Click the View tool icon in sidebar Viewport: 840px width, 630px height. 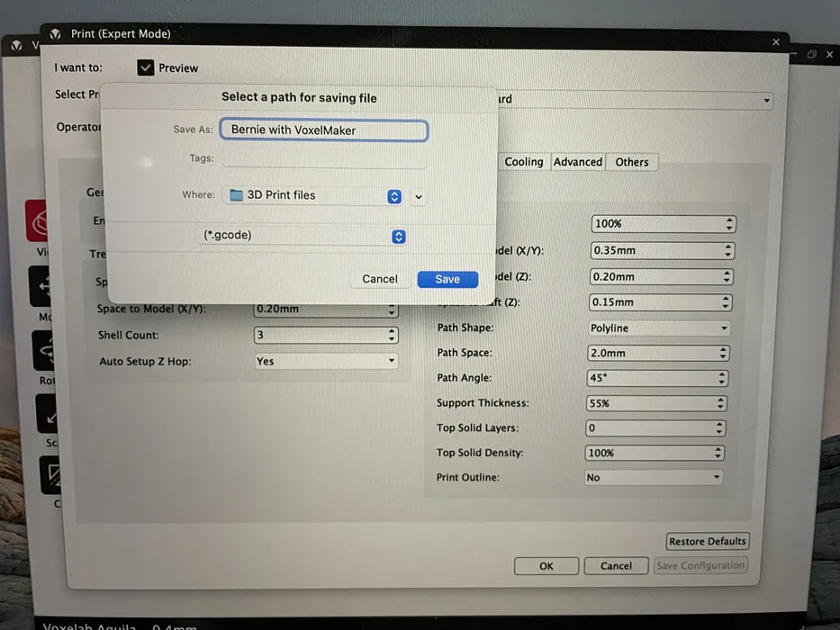[x=38, y=221]
